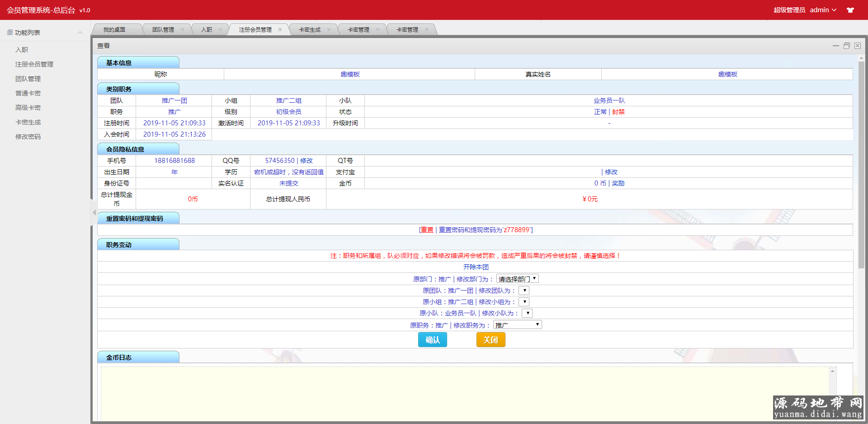Open 修改密码 in the sidebar
This screenshot has height=424, width=868.
click(x=28, y=137)
